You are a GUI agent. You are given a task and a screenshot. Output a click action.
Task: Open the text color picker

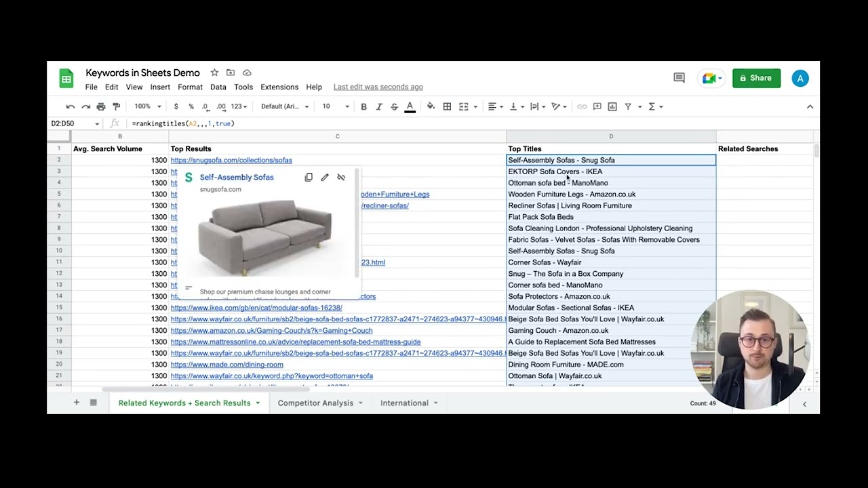click(x=410, y=106)
